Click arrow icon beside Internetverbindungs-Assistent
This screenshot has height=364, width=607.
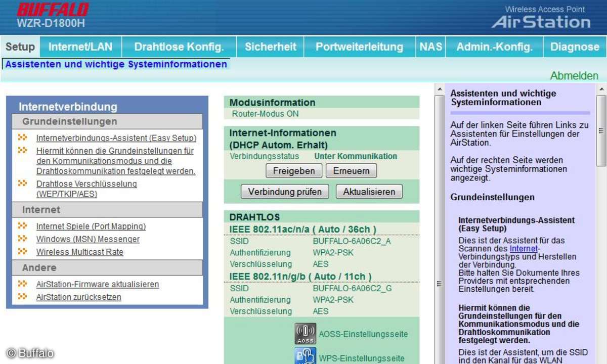[x=22, y=137]
